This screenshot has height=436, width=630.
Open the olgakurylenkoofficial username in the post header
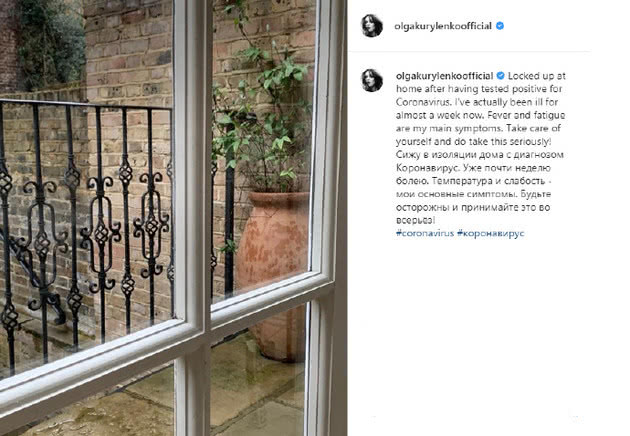pyautogui.click(x=443, y=26)
